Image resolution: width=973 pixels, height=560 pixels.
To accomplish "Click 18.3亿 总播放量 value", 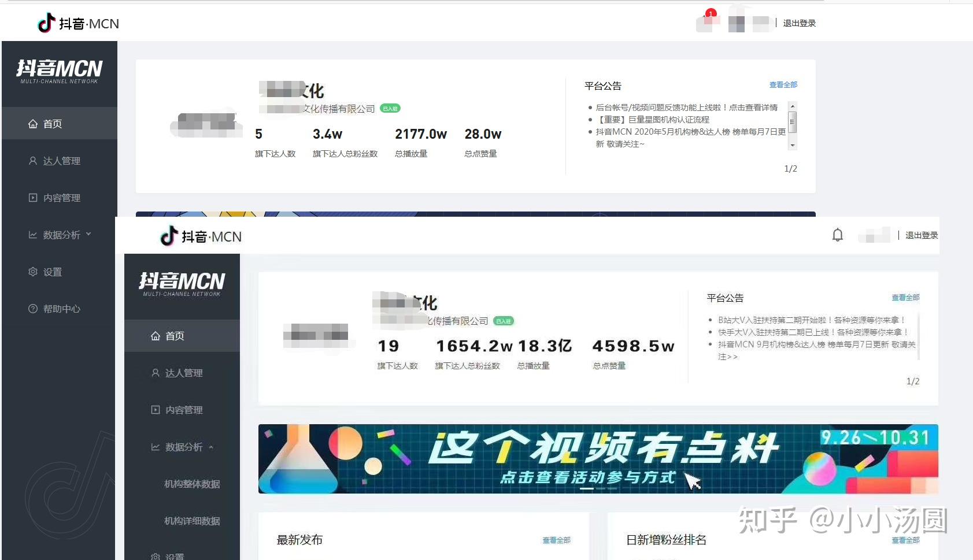I will (x=545, y=346).
